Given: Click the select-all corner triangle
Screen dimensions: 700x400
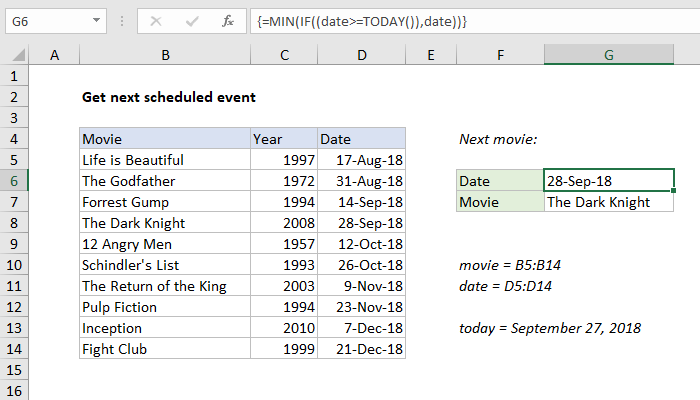Looking at the screenshot, I should (15, 54).
